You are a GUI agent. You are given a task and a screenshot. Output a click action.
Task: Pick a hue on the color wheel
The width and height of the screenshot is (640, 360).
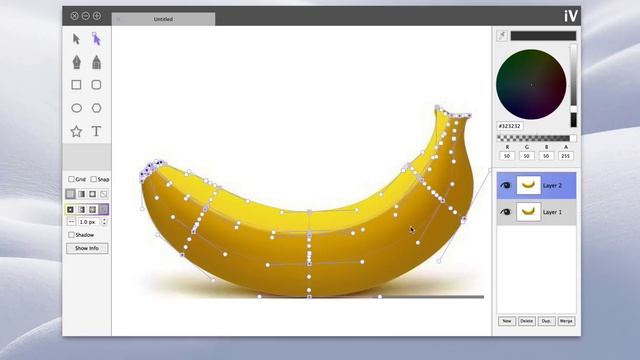tap(531, 84)
